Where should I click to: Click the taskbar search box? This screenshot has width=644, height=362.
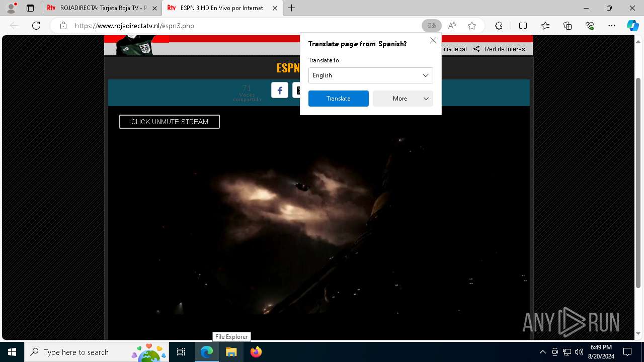tap(97, 352)
